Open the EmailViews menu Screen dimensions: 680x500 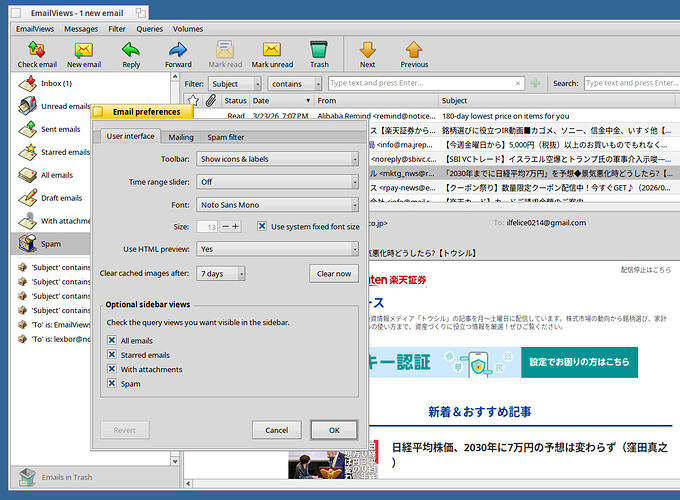pos(35,29)
